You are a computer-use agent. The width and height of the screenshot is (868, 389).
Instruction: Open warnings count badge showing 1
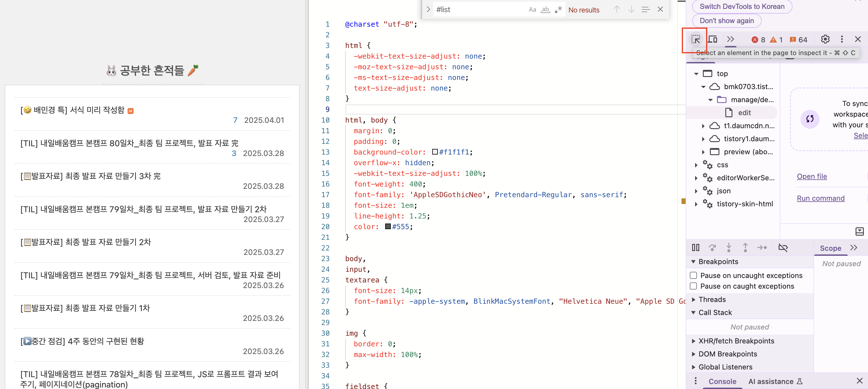(776, 40)
